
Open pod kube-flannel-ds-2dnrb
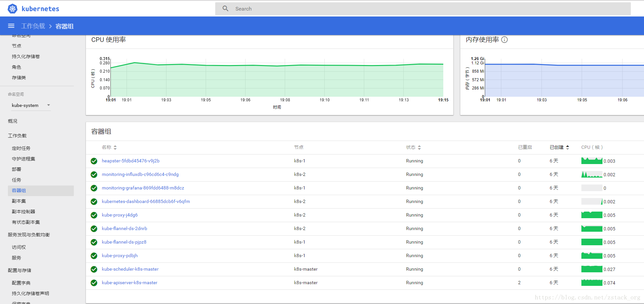125,228
